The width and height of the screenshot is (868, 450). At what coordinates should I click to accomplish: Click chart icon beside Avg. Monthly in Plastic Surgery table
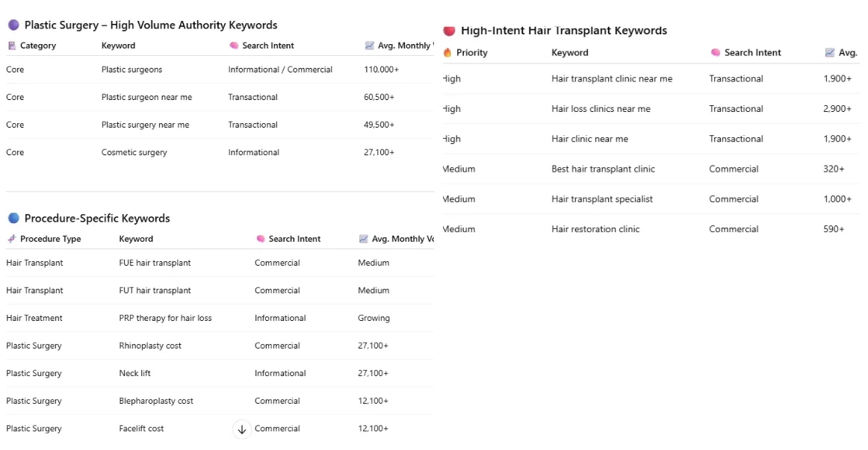tap(369, 46)
